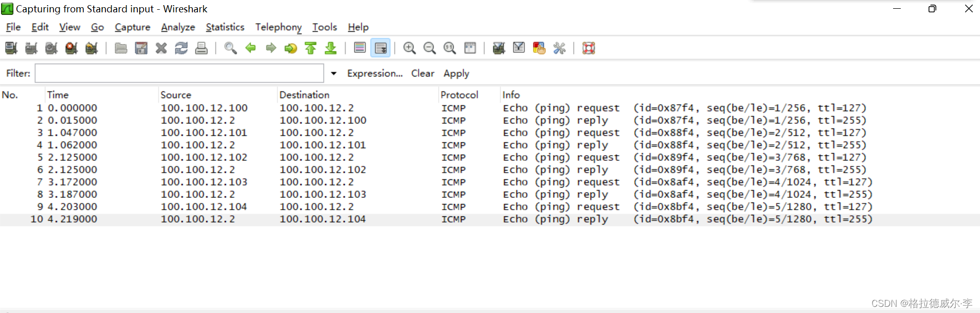Open the Go menu

(x=97, y=27)
